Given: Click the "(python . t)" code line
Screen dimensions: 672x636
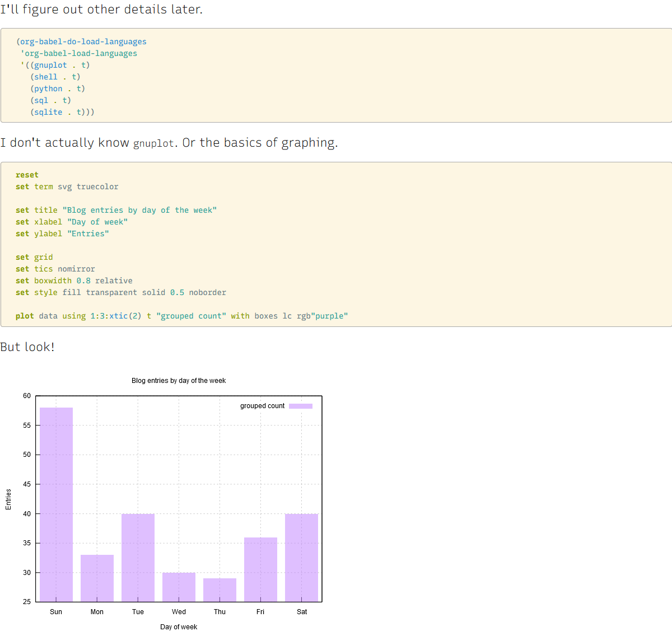Looking at the screenshot, I should 58,88.
